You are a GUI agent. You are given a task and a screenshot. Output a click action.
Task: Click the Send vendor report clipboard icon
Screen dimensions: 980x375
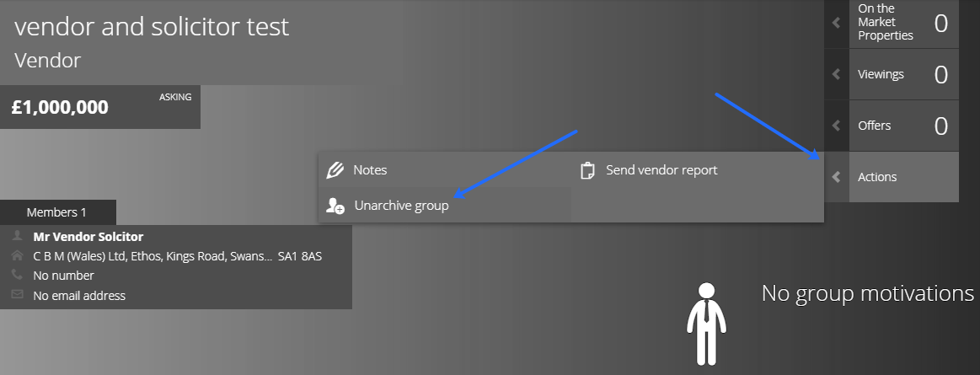click(587, 170)
